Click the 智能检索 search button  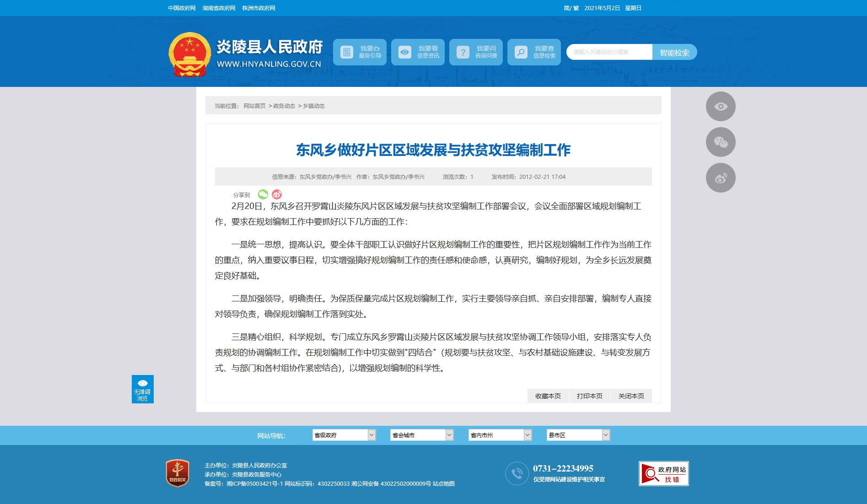click(x=674, y=52)
